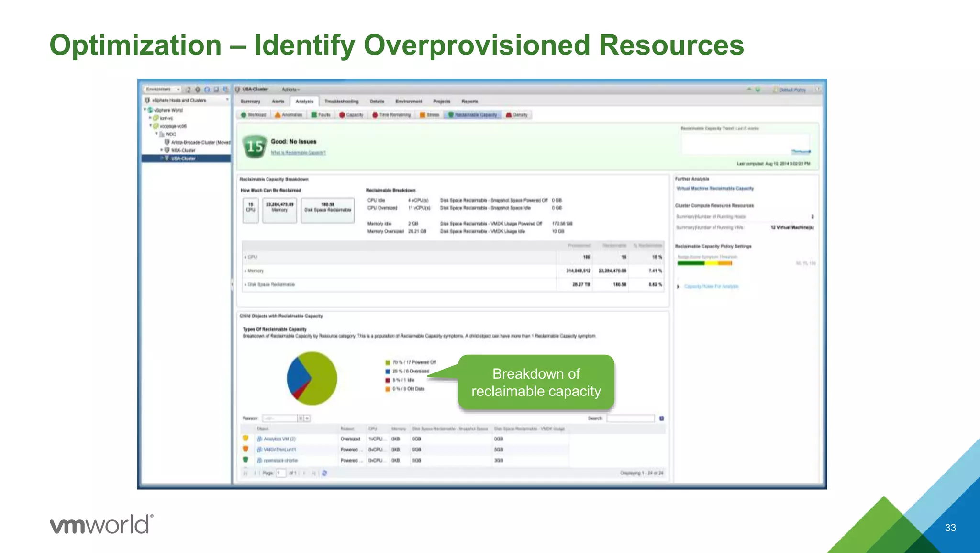Click the green badge on openstack-charlie row
The height and width of the screenshot is (553, 980).
pos(245,460)
